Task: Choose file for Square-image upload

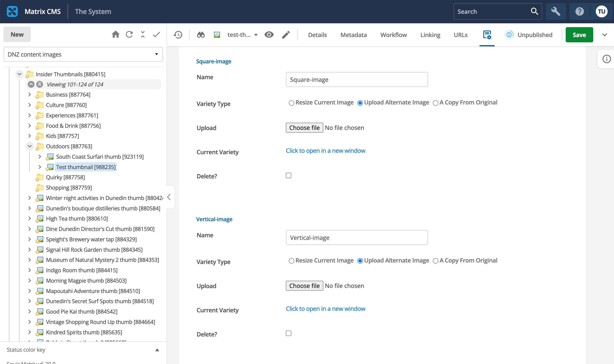Action: tap(304, 128)
